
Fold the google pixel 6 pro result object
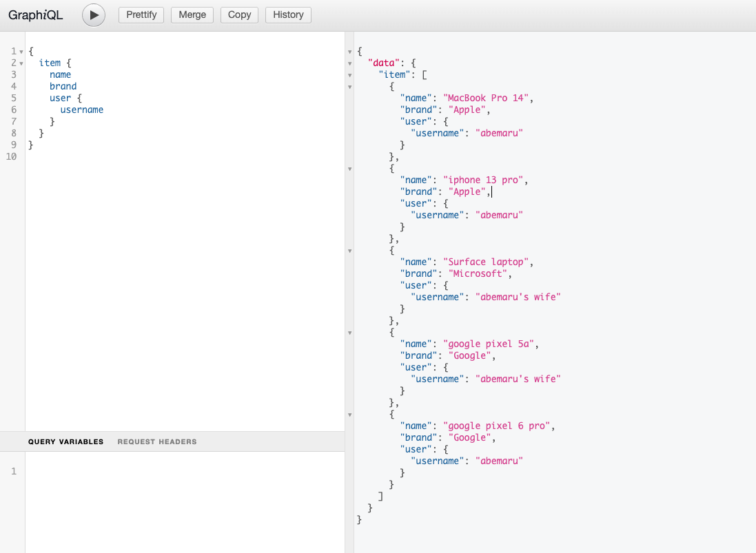pyautogui.click(x=350, y=415)
